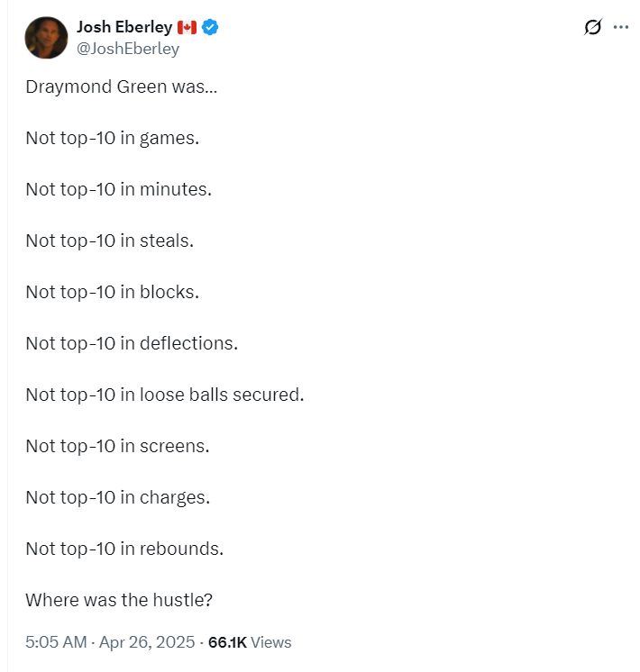Click the "Not top-10 in charges." line
Image resolution: width=640 pixels, height=672 pixels.
[x=117, y=497]
